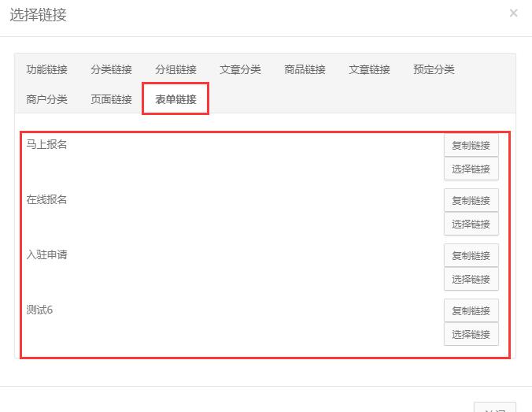Close the 选择链接 dialog with X
This screenshot has height=412, width=532.
pos(513,13)
